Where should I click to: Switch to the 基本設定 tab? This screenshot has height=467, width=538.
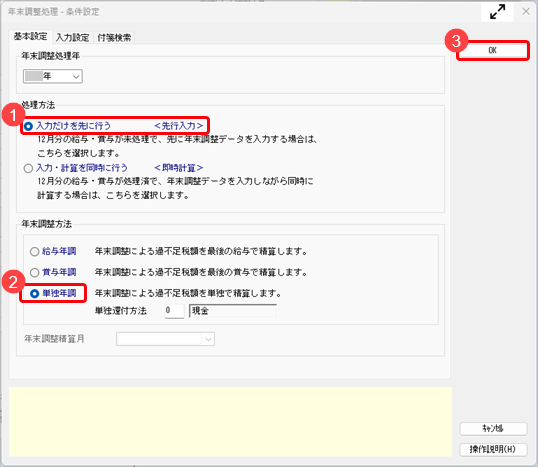[x=30, y=36]
